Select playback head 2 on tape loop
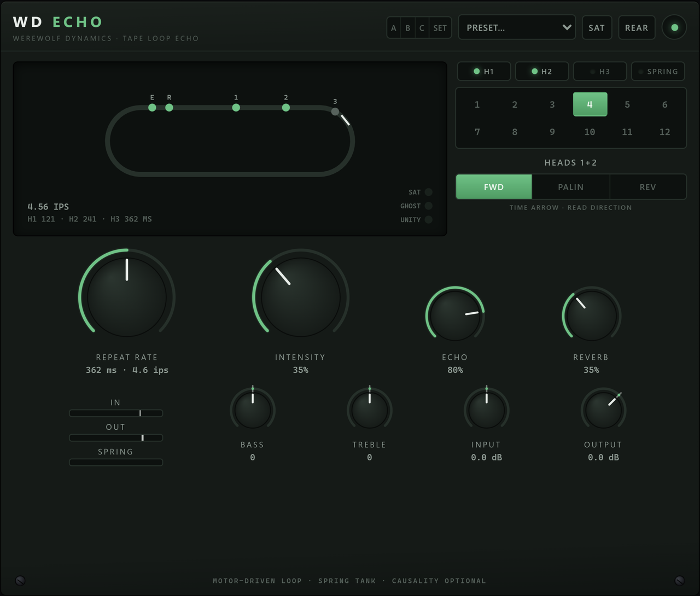The height and width of the screenshot is (596, 700). coord(285,108)
